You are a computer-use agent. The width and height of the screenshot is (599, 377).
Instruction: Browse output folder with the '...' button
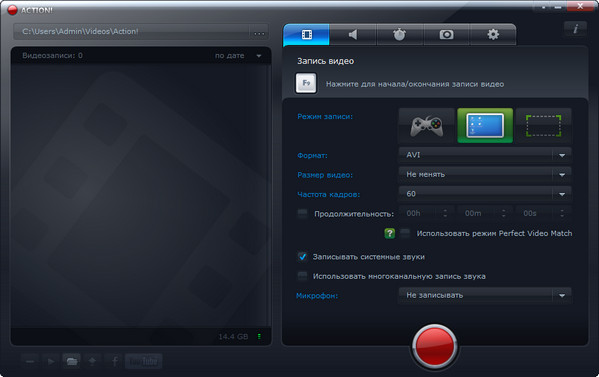(x=259, y=33)
